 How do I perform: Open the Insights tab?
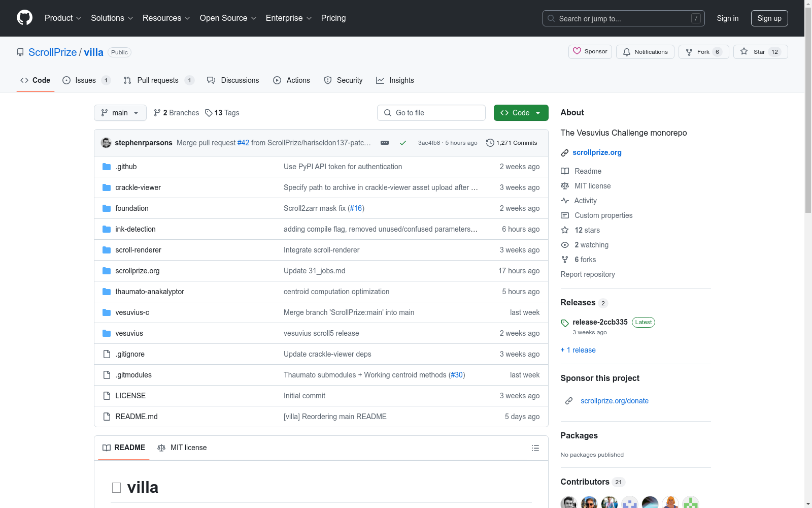point(395,80)
